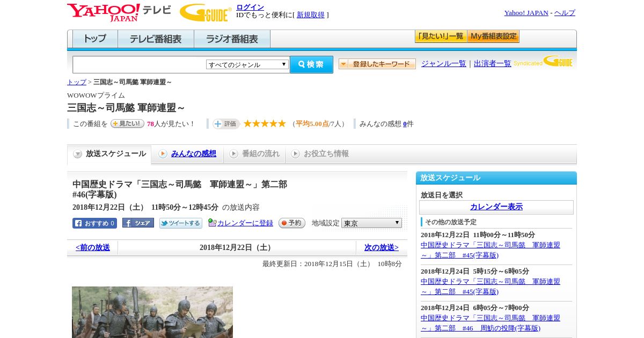Go to <前の放送 previous broadcast
The height and width of the screenshot is (338, 644).
coord(93,248)
